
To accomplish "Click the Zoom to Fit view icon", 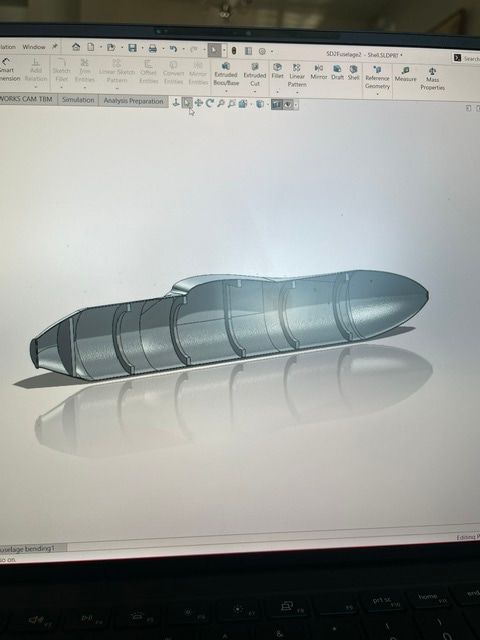I will point(221,104).
